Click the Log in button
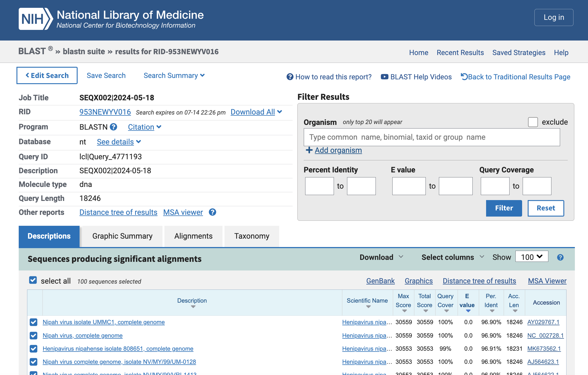This screenshot has width=588, height=375. tap(554, 17)
